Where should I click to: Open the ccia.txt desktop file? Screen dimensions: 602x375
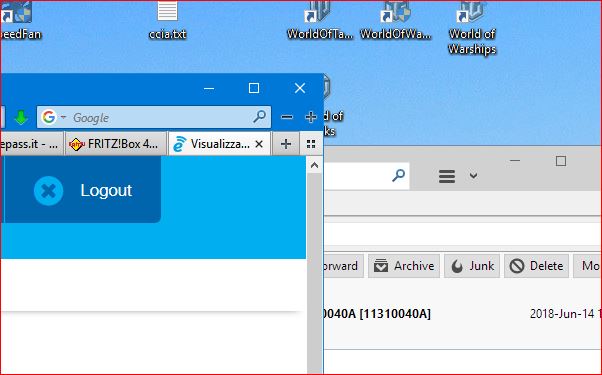(x=167, y=20)
